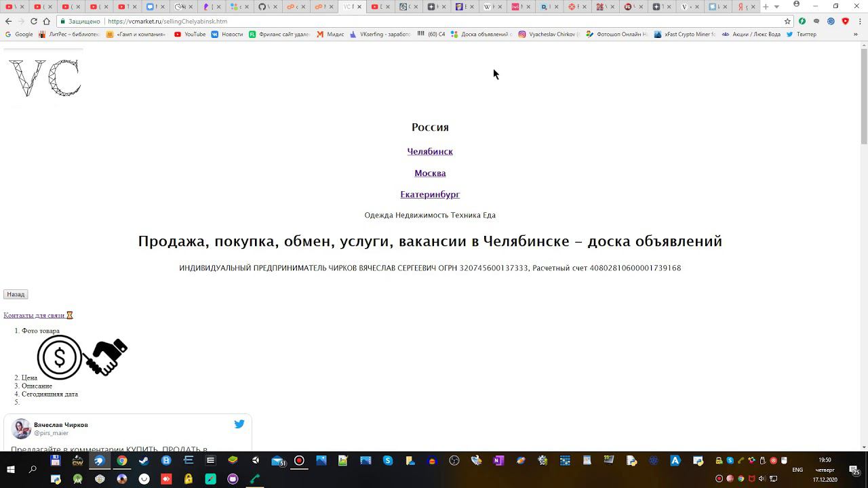Open the floppy disk save app icon

56,461
